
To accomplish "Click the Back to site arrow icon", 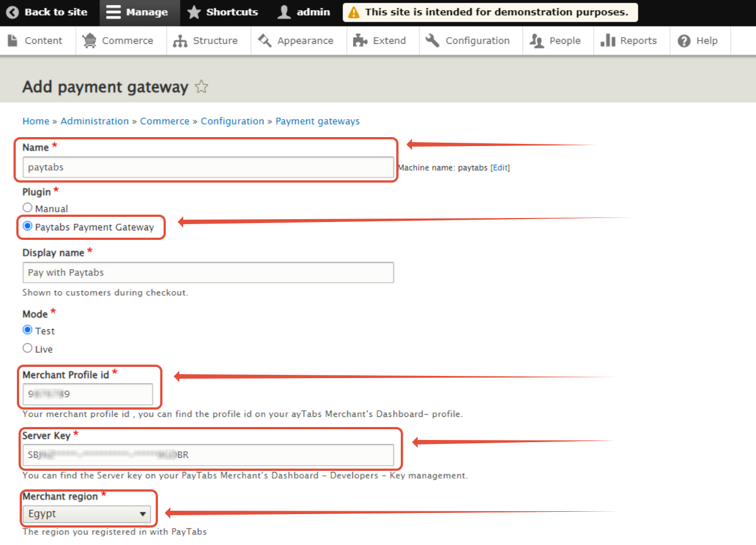I will coord(12,12).
